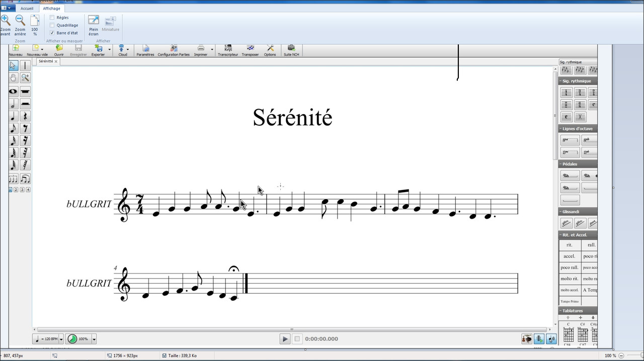Open the tempo 120 BPM dropdown
The image size is (644, 361).
(x=61, y=339)
